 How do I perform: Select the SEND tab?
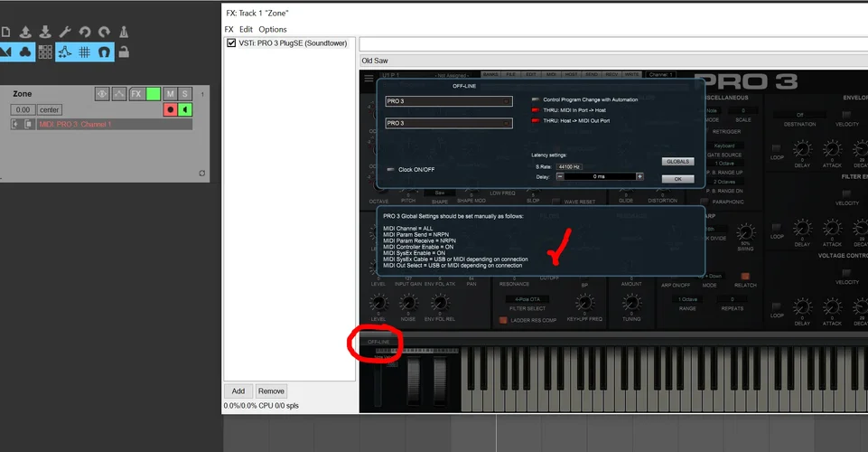[x=592, y=74]
